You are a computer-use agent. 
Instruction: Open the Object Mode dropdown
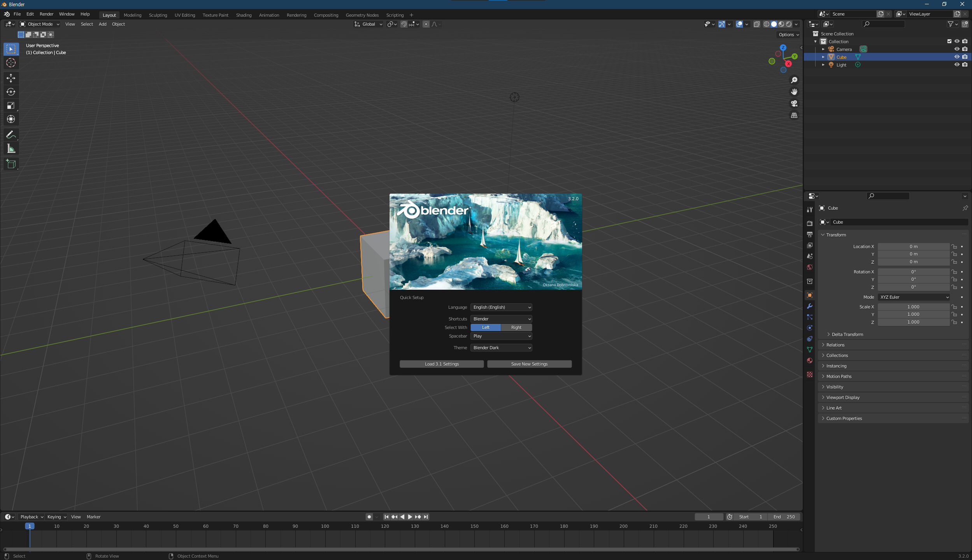point(40,24)
